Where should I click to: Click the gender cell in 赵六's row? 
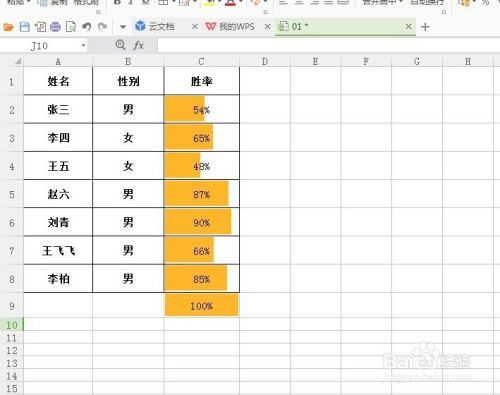point(128,194)
